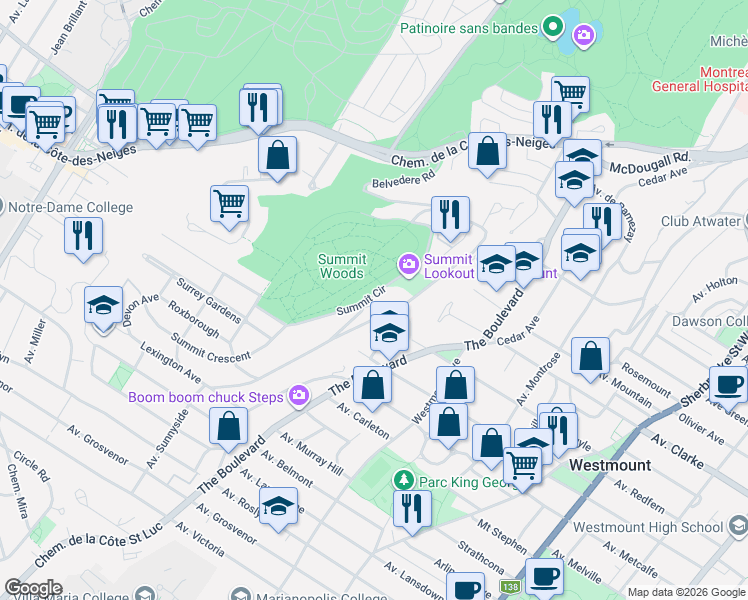Viewport: 748px width, 600px height.
Task: Select the shopping bag marker near Av. Mountain
Action: (591, 356)
